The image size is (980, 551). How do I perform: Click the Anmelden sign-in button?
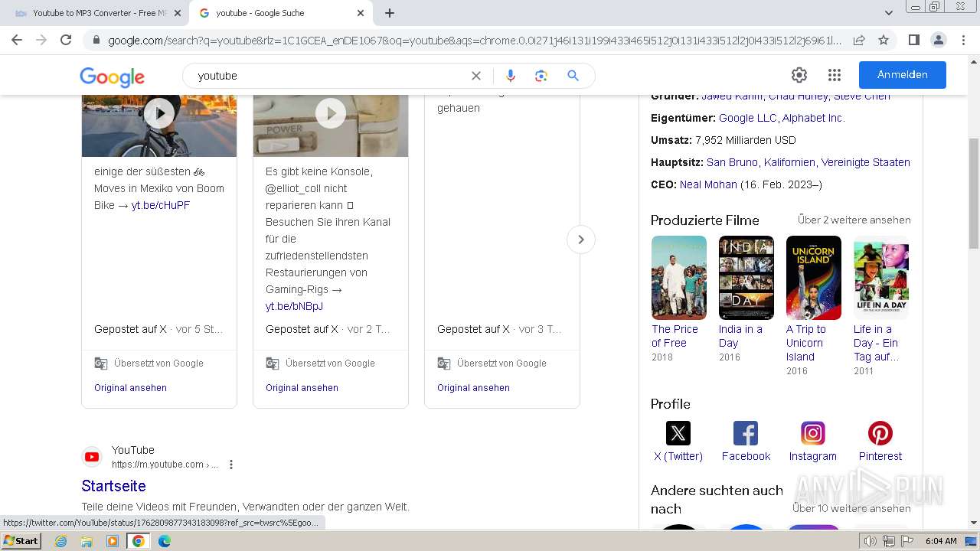tap(903, 75)
